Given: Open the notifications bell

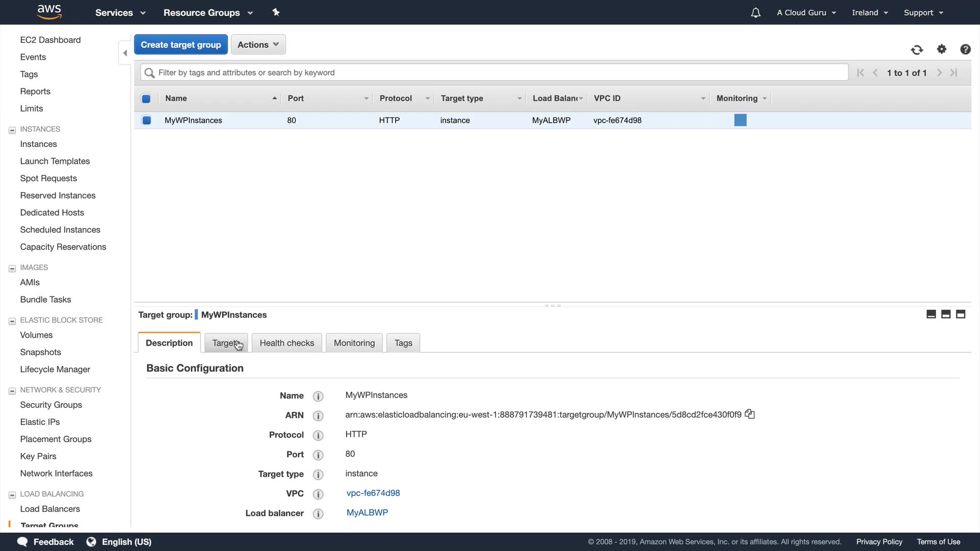Looking at the screenshot, I should click(x=755, y=13).
